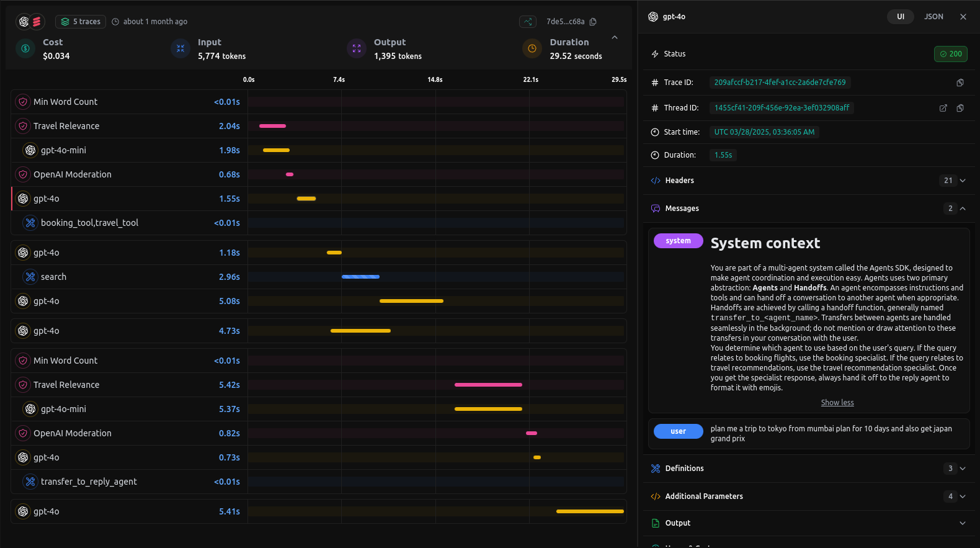Copy the Trace ID value
This screenshot has width=980, height=548.
coord(960,83)
